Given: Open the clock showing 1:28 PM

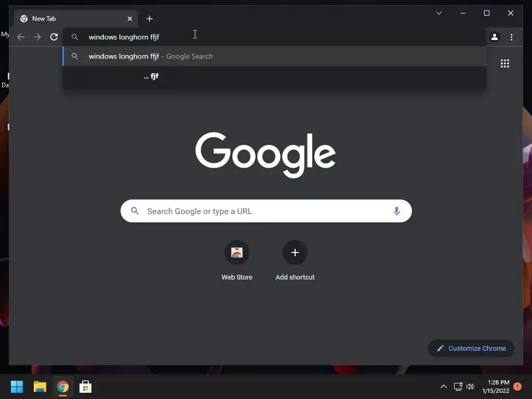Looking at the screenshot, I should (496, 387).
